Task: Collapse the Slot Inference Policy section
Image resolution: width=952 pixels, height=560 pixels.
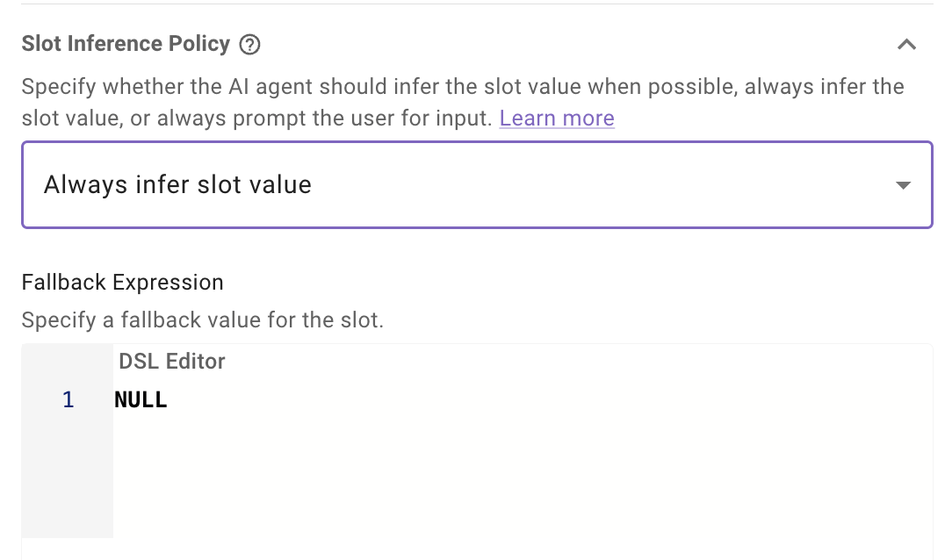Action: tap(906, 45)
